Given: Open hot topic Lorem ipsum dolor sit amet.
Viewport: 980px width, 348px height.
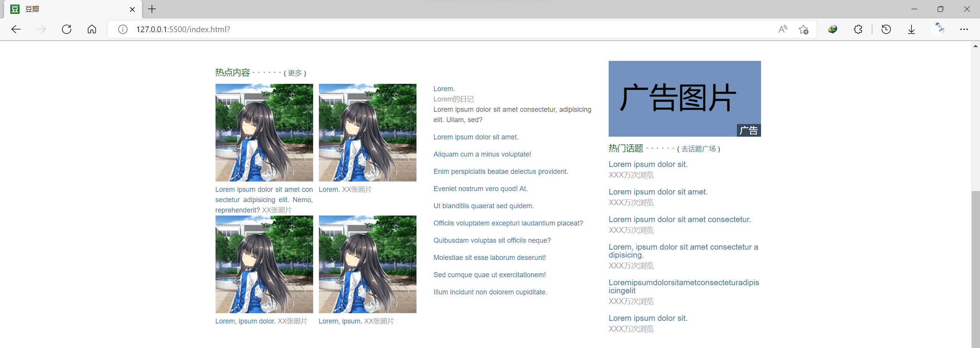Looking at the screenshot, I should click(658, 192).
